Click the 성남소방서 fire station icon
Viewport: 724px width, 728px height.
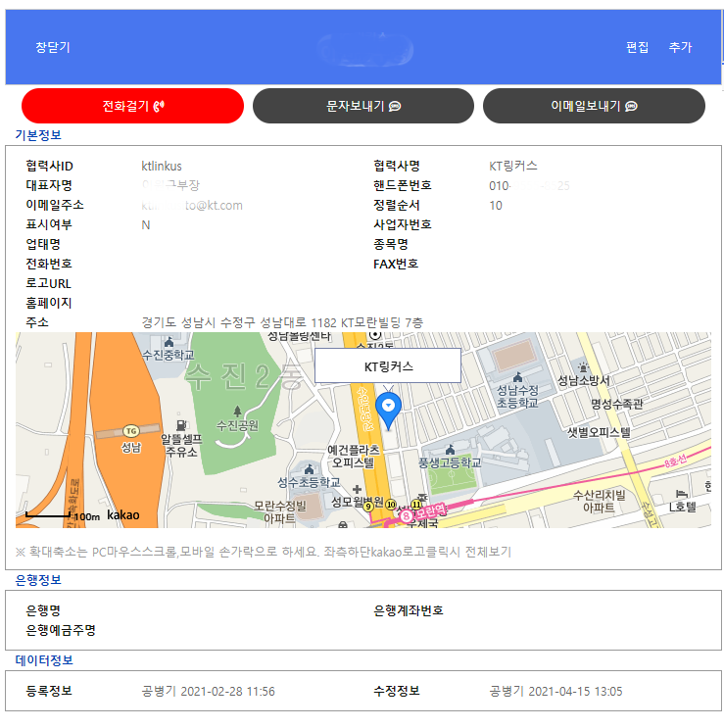coord(583,367)
